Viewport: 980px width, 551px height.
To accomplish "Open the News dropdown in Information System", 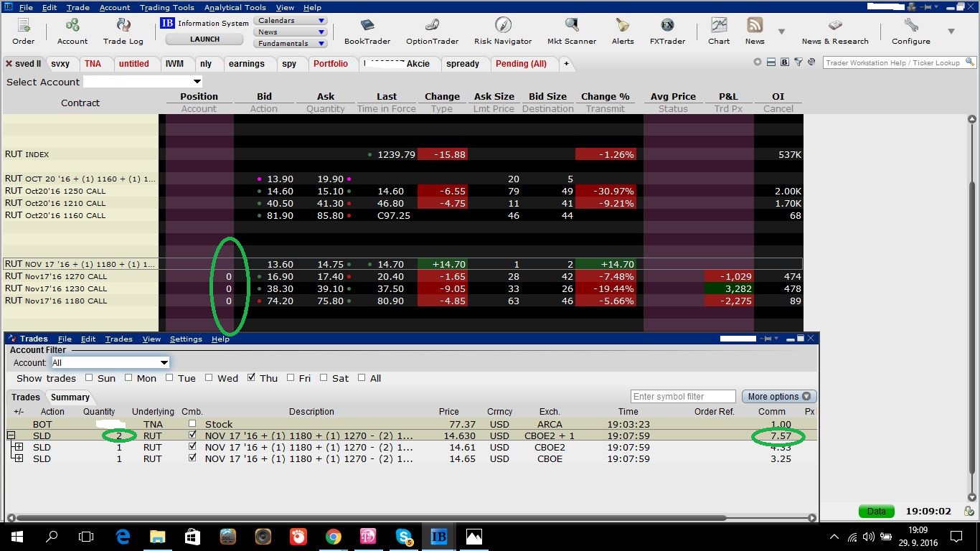I will (291, 32).
